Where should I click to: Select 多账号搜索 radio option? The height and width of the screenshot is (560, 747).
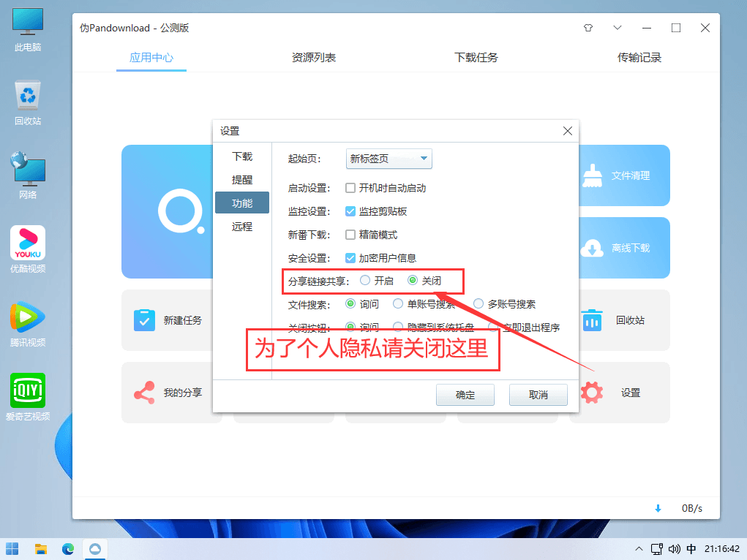pos(478,304)
